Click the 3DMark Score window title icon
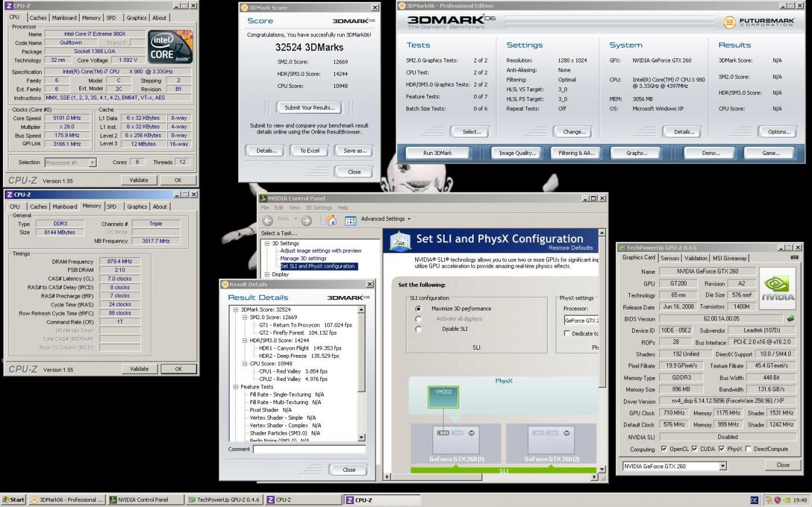 (245, 8)
